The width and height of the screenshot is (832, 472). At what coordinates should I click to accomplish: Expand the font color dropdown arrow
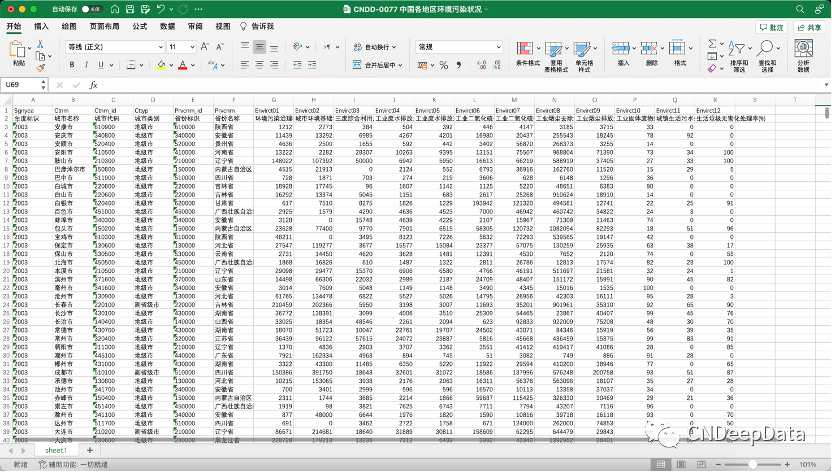193,65
